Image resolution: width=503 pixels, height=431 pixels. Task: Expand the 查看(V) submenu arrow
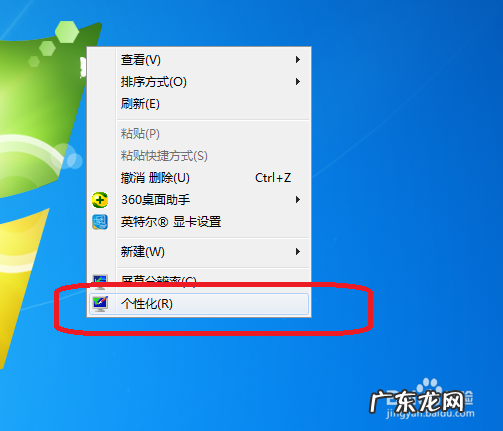pyautogui.click(x=298, y=60)
